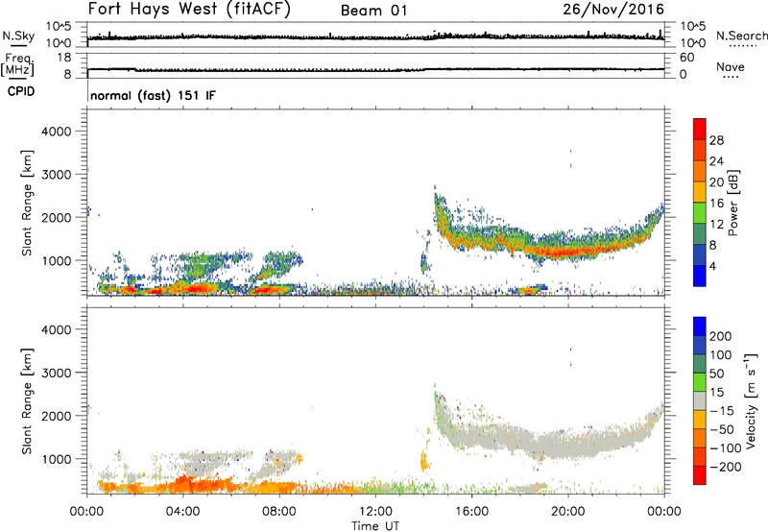This screenshot has width=768, height=532.
Task: Pick the dark green 50–100 velocity swatch
Action: pyautogui.click(x=700, y=364)
